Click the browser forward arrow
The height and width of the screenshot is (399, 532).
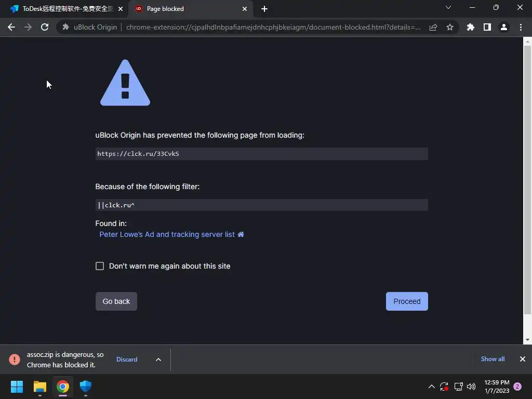click(28, 27)
